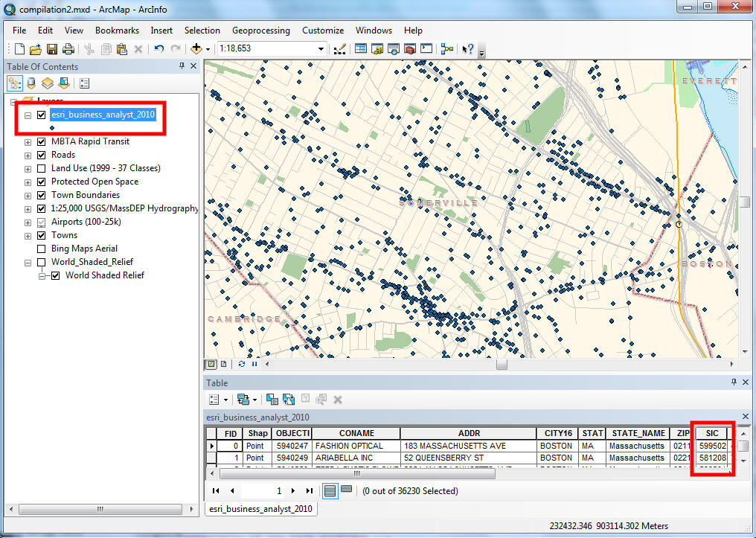Open the Table Of Contents Options icon

tap(84, 83)
